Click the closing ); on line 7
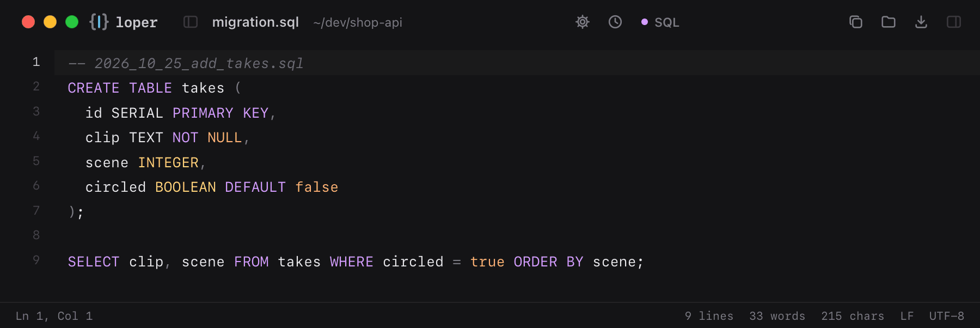The height and width of the screenshot is (328, 980). pyautogui.click(x=76, y=212)
